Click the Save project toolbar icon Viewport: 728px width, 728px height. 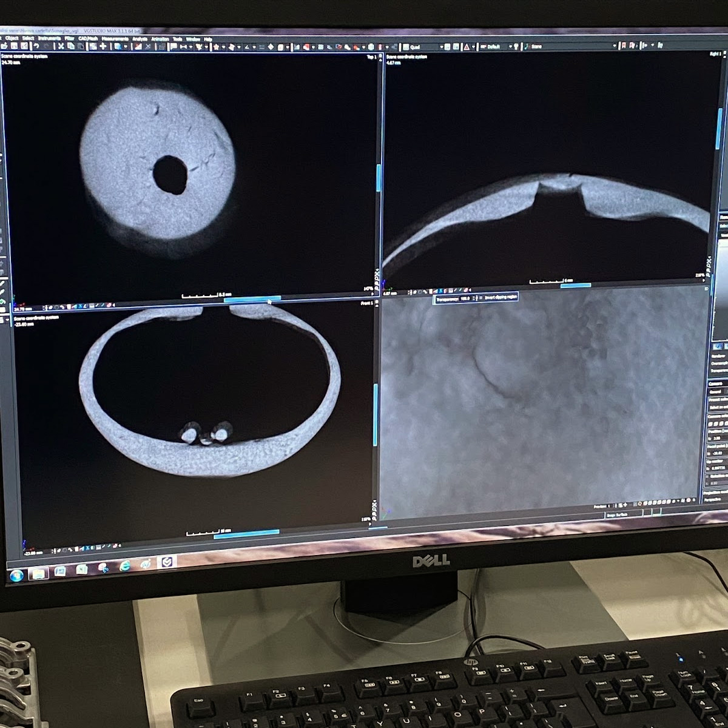15,46
